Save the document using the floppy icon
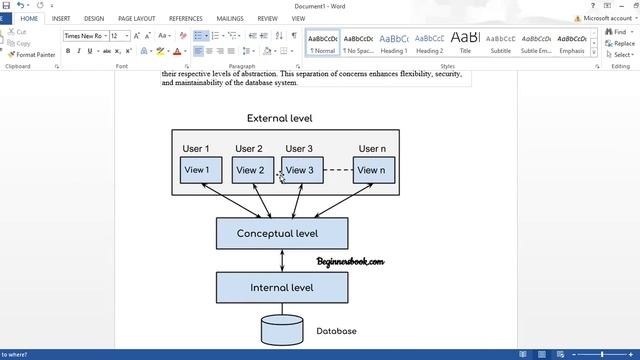The height and width of the screenshot is (360, 640). [x=6, y=5]
